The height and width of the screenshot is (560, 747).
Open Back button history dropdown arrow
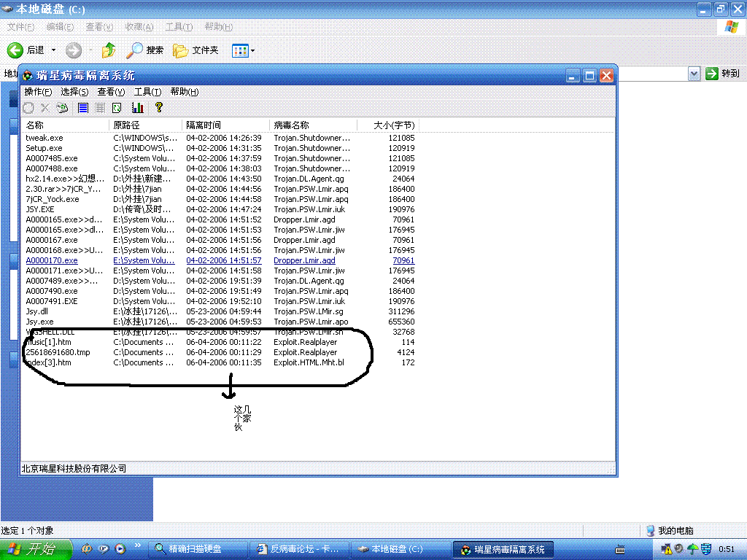(53, 50)
